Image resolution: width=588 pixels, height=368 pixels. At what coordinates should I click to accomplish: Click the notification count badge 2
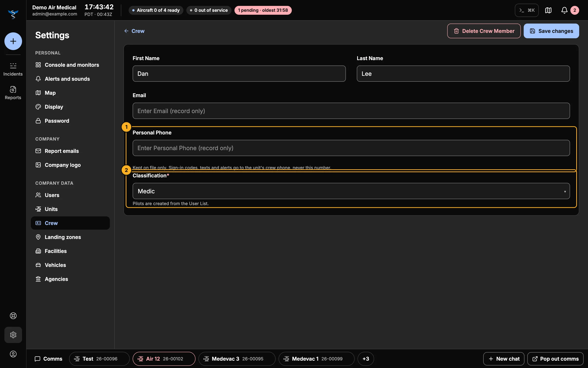[575, 10]
